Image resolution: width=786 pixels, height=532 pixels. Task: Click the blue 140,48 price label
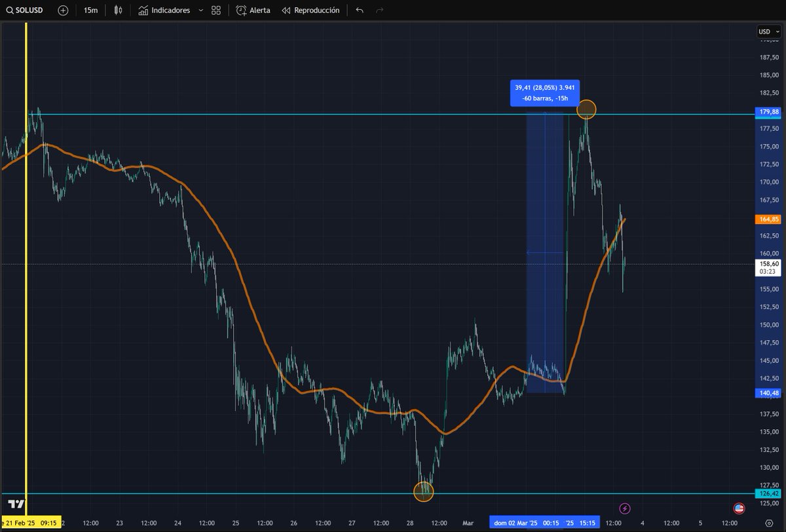768,393
